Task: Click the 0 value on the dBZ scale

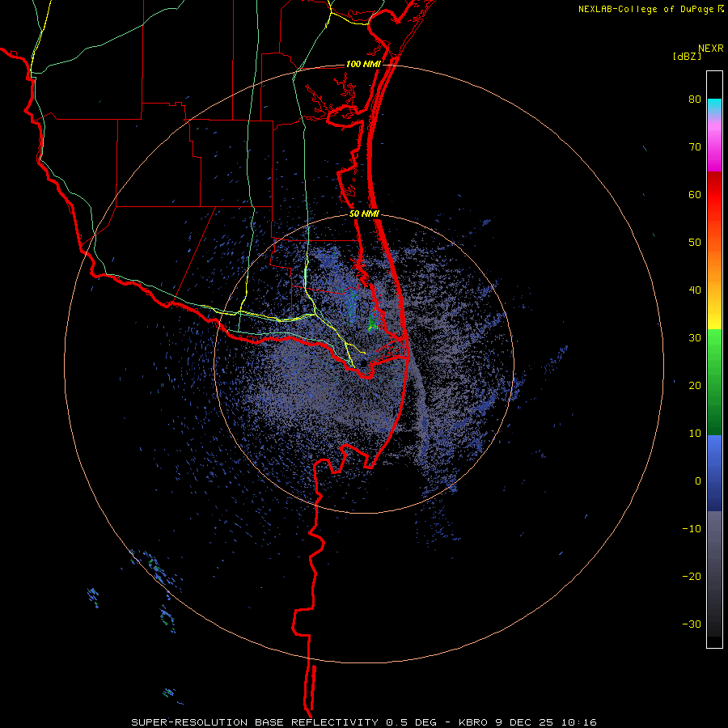Action: (x=698, y=481)
